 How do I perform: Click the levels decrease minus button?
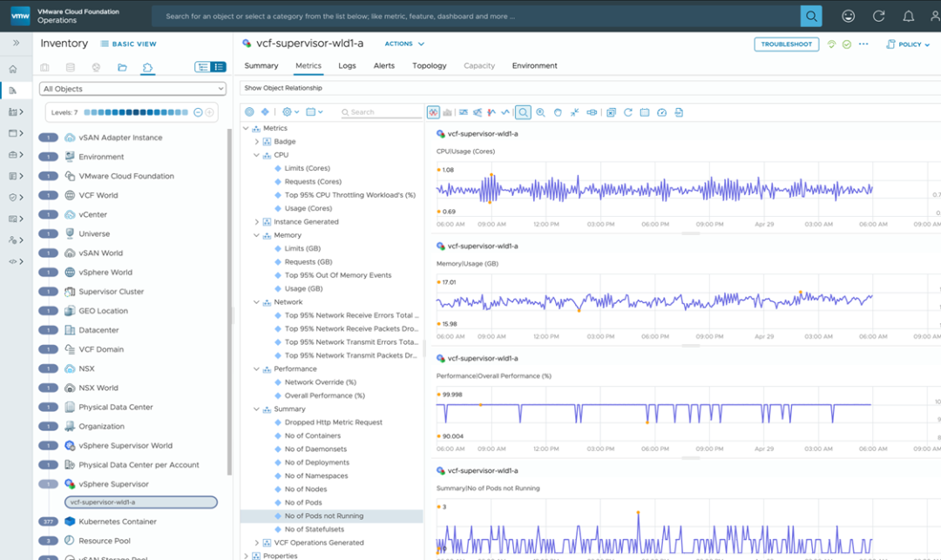[x=198, y=112]
